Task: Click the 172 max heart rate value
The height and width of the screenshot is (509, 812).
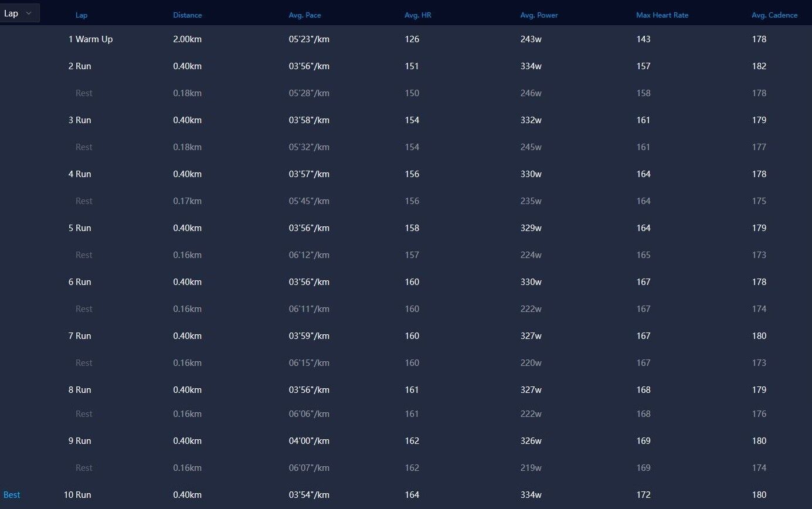Action: pos(643,495)
